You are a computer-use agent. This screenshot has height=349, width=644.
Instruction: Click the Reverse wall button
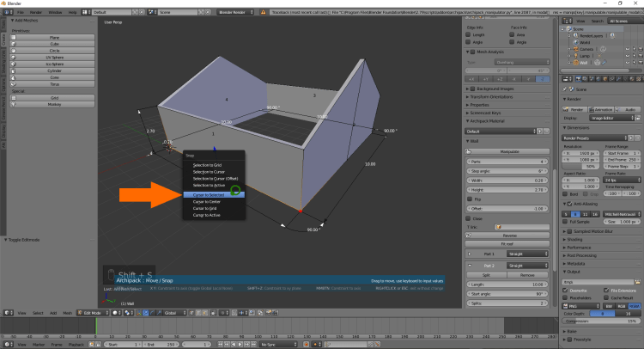point(510,235)
